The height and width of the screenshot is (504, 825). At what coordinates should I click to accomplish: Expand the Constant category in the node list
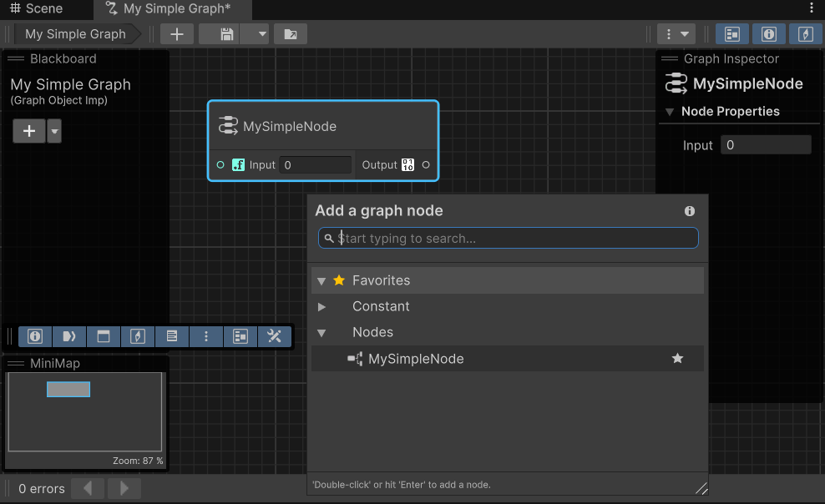[x=321, y=306]
